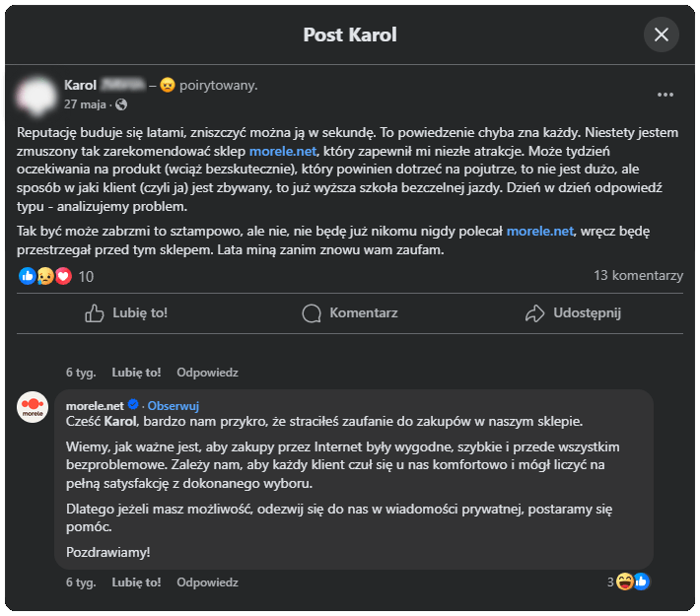Click the 27 maja post timestamp
Image resolution: width=700 pixels, height=616 pixels.
[x=85, y=103]
